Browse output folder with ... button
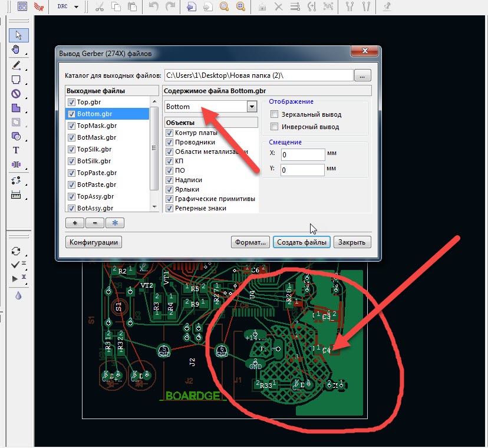 point(362,75)
